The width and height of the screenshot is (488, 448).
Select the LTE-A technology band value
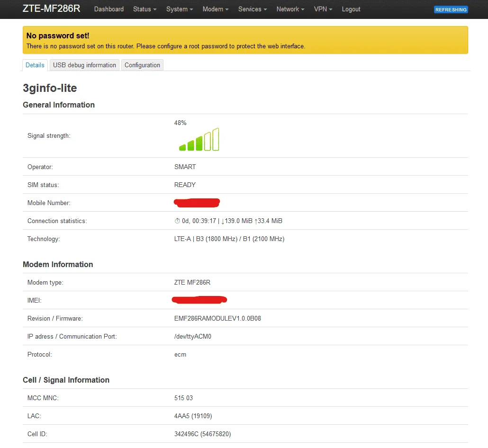(229, 239)
